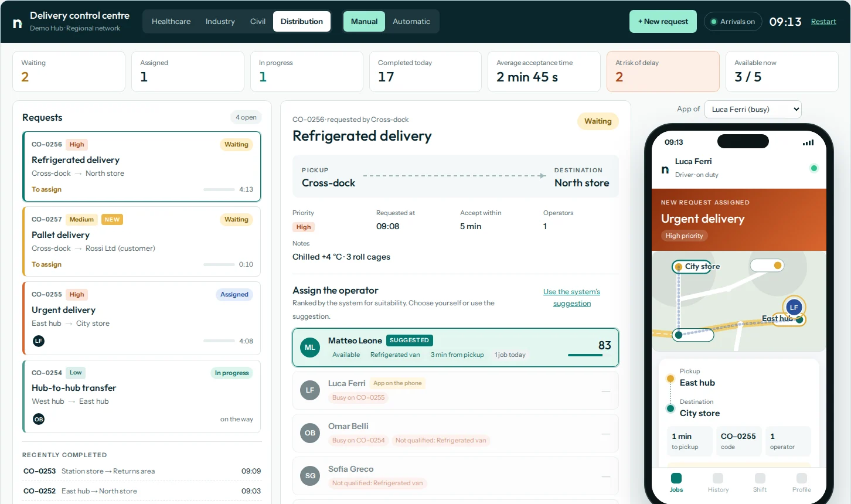Open the CO-0257 Pallet delivery request
This screenshot has height=504, width=851.
141,241
